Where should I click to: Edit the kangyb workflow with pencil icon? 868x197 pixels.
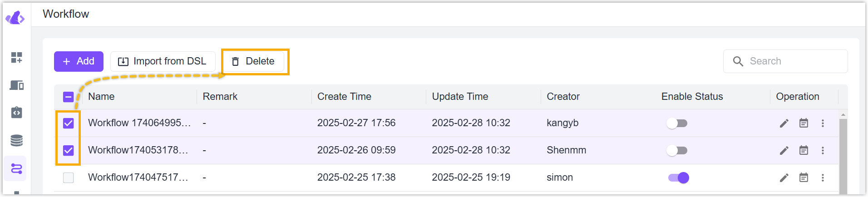point(784,123)
